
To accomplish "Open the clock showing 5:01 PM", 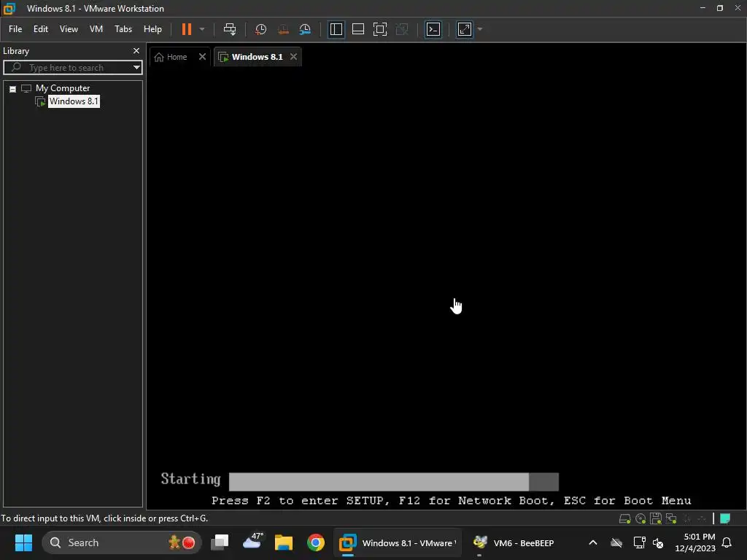I will tap(695, 542).
